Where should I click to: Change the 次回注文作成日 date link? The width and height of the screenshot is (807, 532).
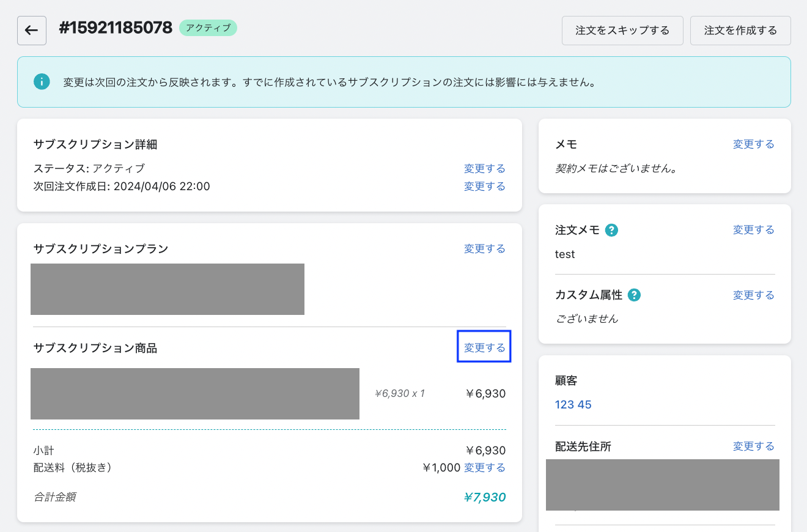pos(484,187)
